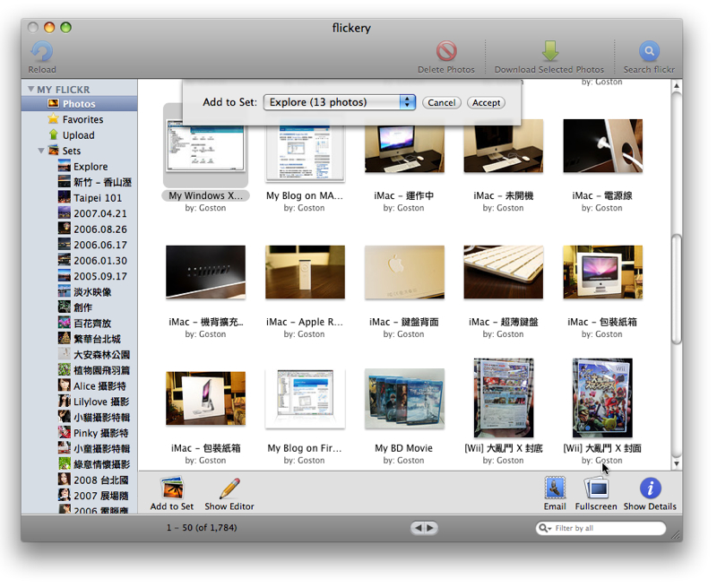
Task: Open the Explore set
Action: tap(79, 167)
